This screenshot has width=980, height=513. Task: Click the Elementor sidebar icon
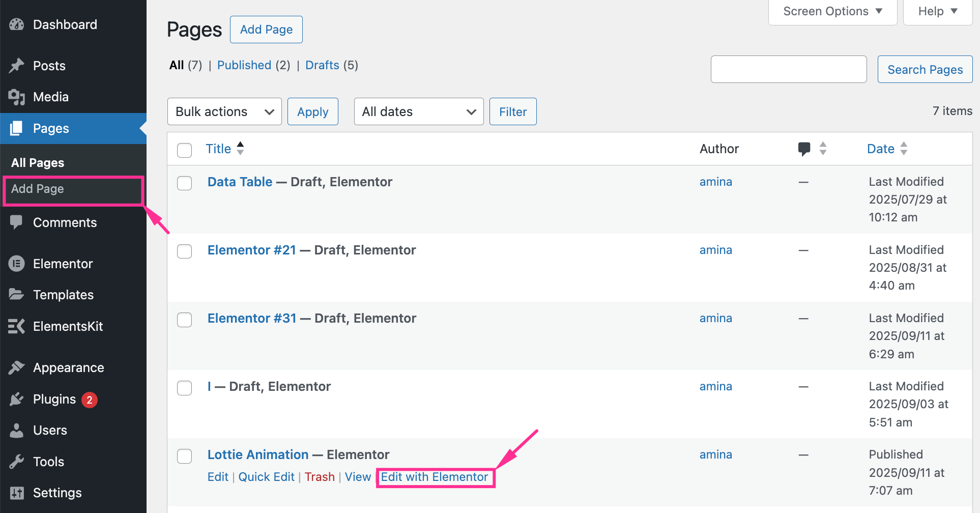tap(17, 264)
